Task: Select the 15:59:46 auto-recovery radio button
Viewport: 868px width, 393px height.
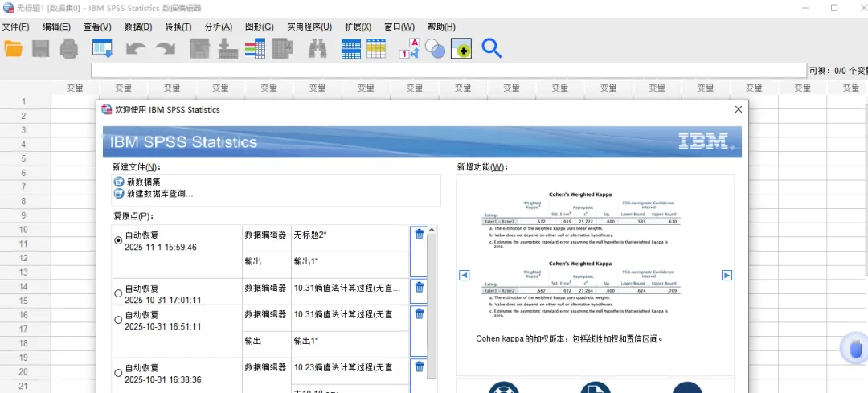Action: coord(118,241)
